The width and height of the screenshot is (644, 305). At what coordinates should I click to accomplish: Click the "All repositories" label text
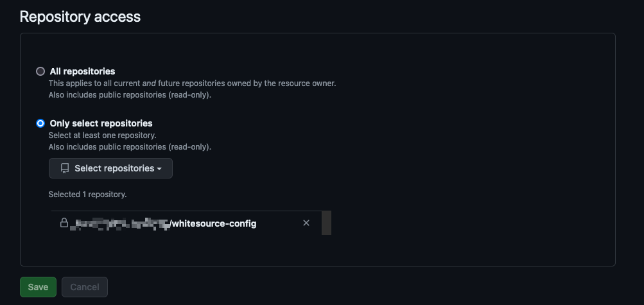point(82,71)
